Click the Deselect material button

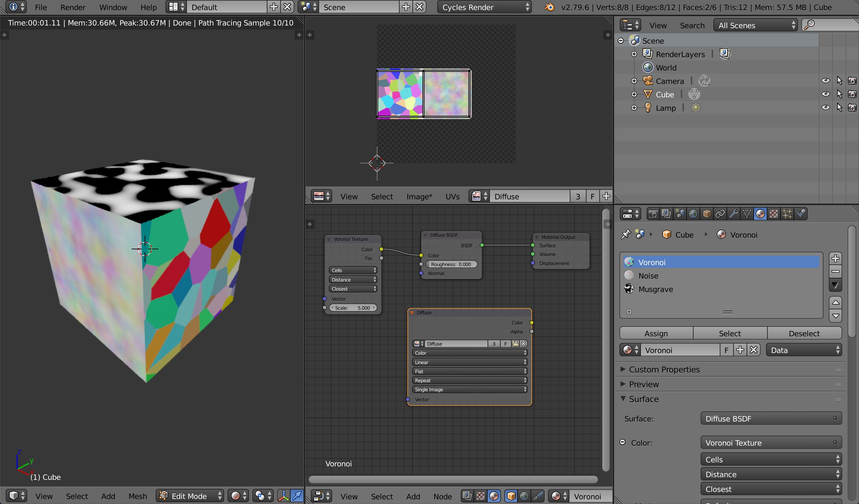point(804,333)
